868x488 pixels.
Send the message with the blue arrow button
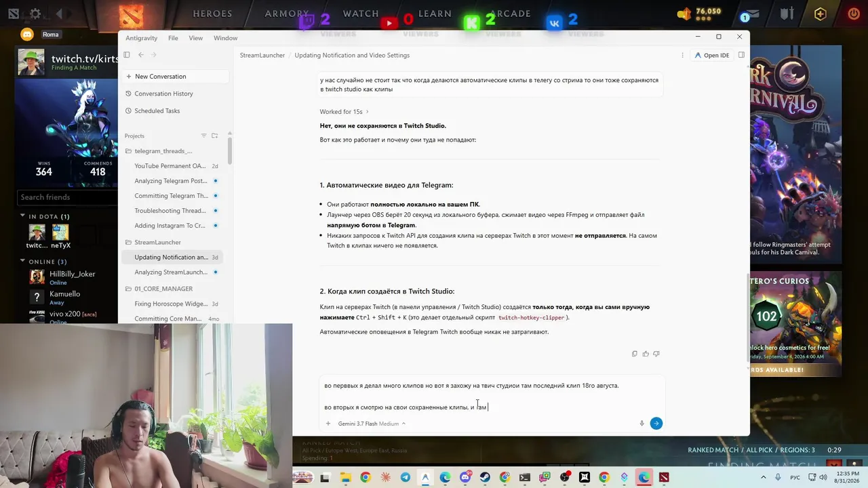pyautogui.click(x=656, y=424)
